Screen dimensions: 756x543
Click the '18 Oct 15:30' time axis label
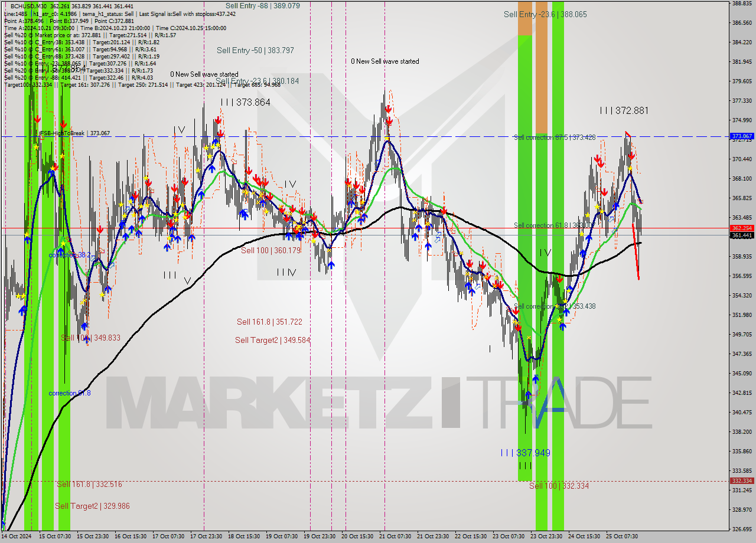pos(244,537)
